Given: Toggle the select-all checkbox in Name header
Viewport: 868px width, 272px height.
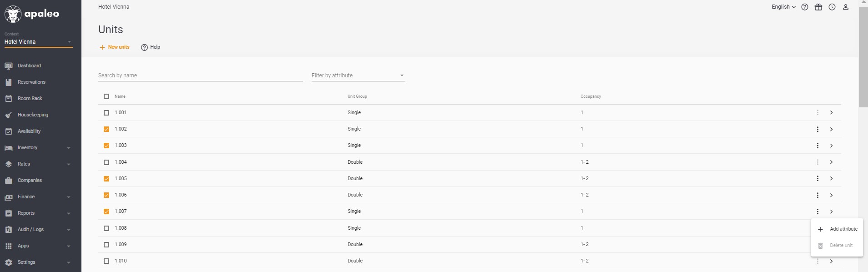Looking at the screenshot, I should [x=106, y=96].
